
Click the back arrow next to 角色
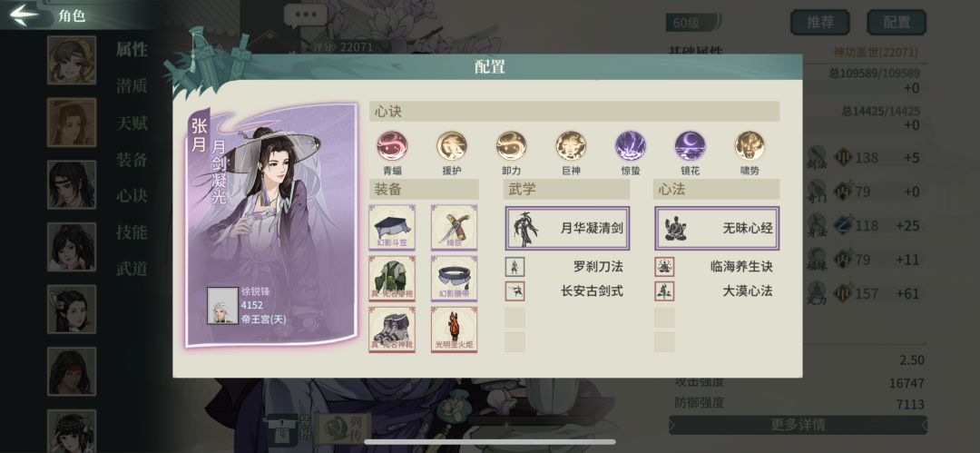point(25,15)
